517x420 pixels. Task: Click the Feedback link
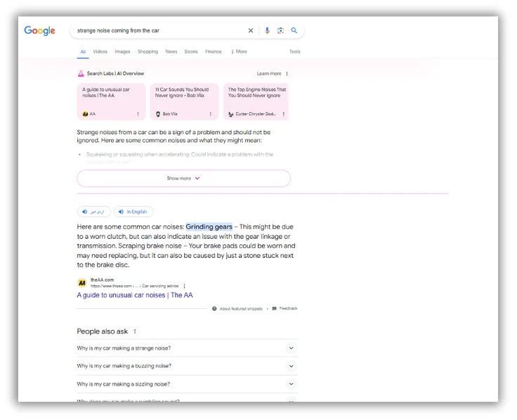(288, 308)
